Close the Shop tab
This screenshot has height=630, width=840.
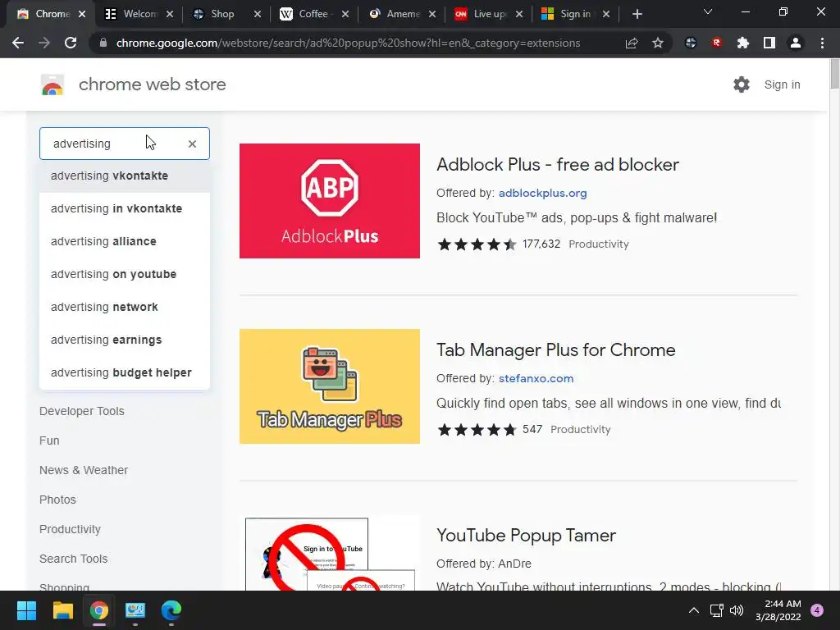pyautogui.click(x=257, y=14)
